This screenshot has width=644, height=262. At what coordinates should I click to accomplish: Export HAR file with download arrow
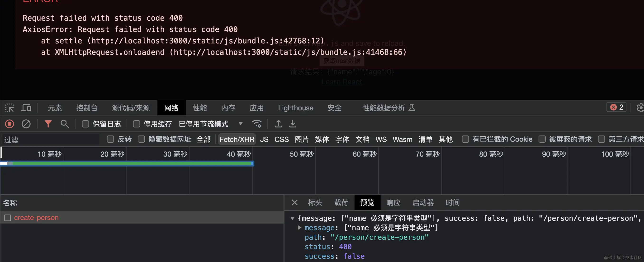293,124
